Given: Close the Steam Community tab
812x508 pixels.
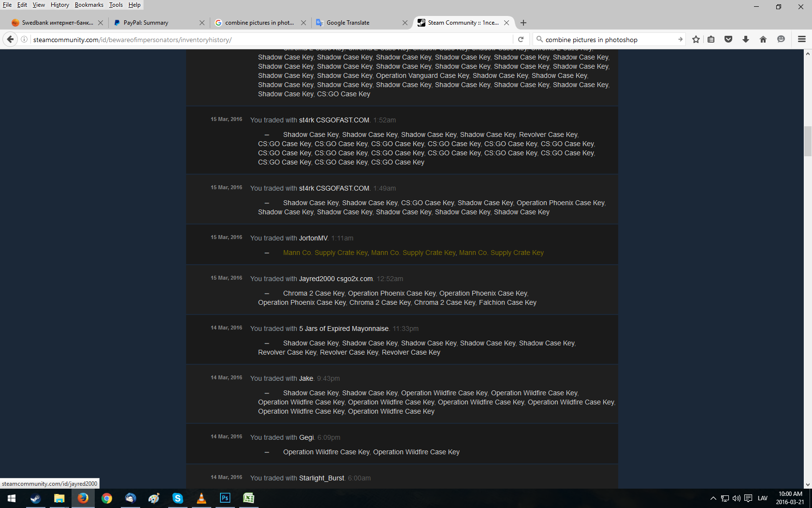Looking at the screenshot, I should tap(507, 23).
